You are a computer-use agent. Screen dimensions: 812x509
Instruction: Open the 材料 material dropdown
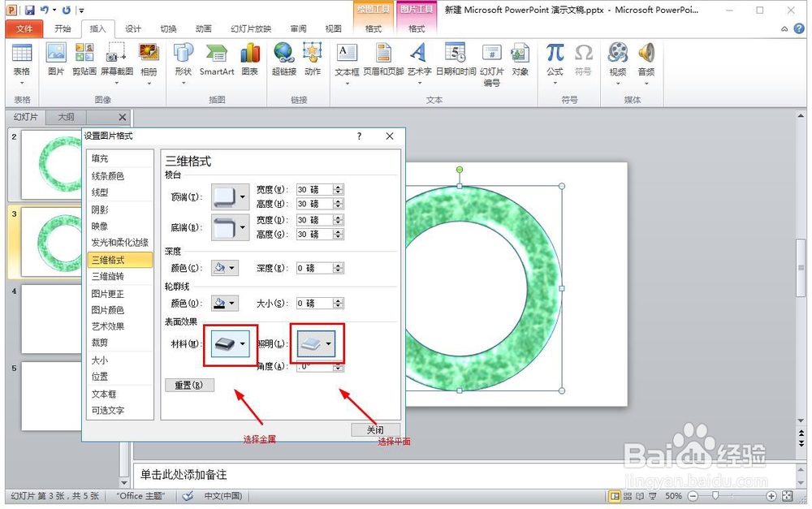230,343
